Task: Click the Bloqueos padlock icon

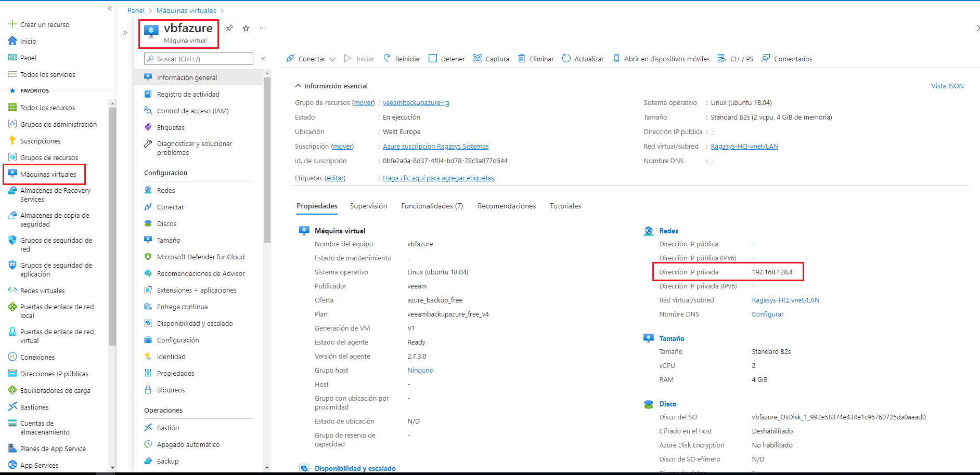Action: [148, 390]
